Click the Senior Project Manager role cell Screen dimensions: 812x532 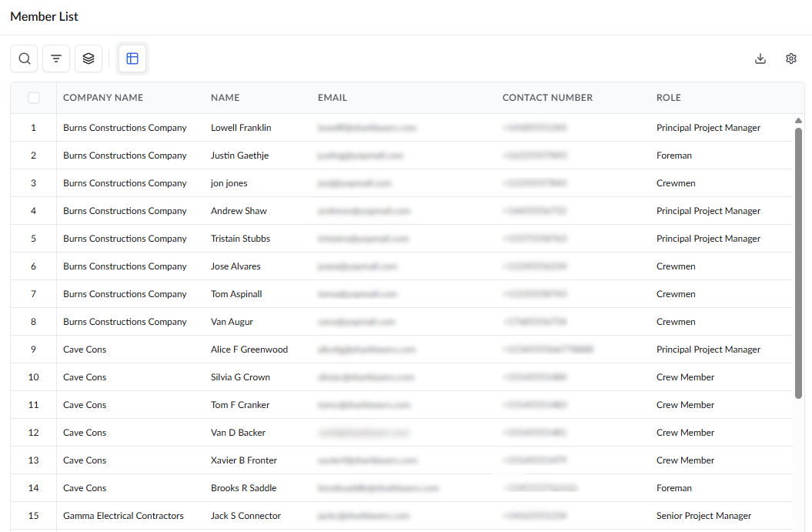703,516
